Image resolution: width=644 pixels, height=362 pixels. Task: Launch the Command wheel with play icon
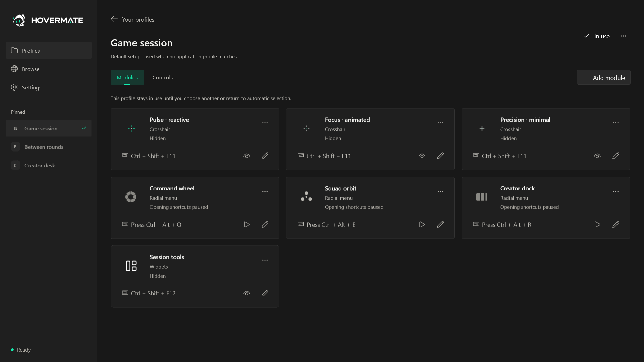pyautogui.click(x=247, y=224)
